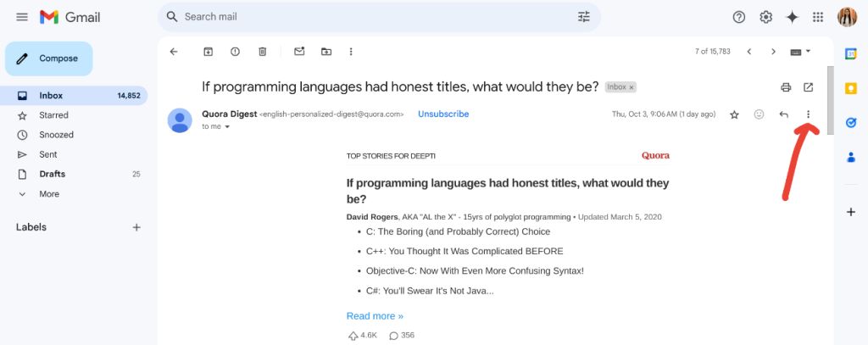
Task: Open email in new window
Action: tap(809, 87)
